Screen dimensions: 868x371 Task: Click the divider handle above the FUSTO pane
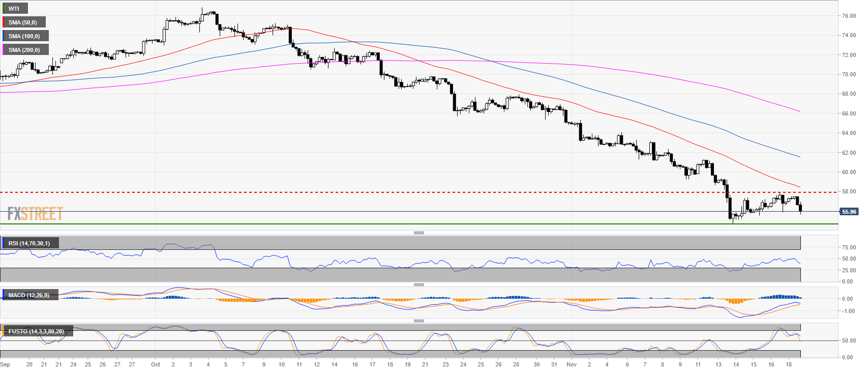point(418,321)
